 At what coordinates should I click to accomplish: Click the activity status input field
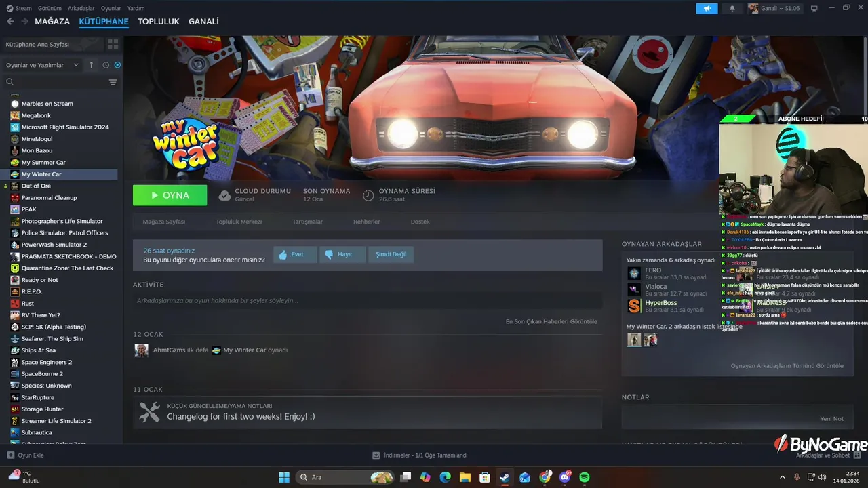click(368, 300)
